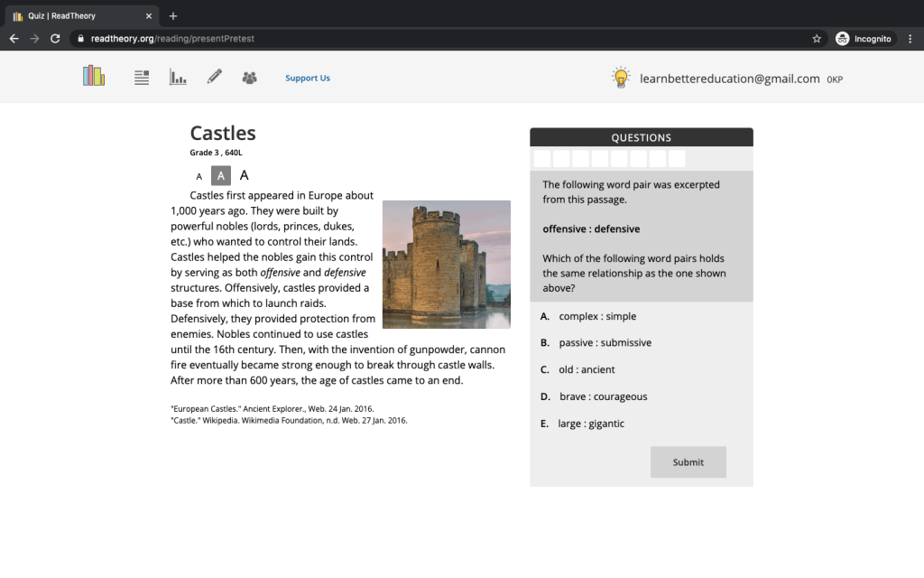Open a new browser tab
This screenshot has height=578, width=924.
pos(173,15)
